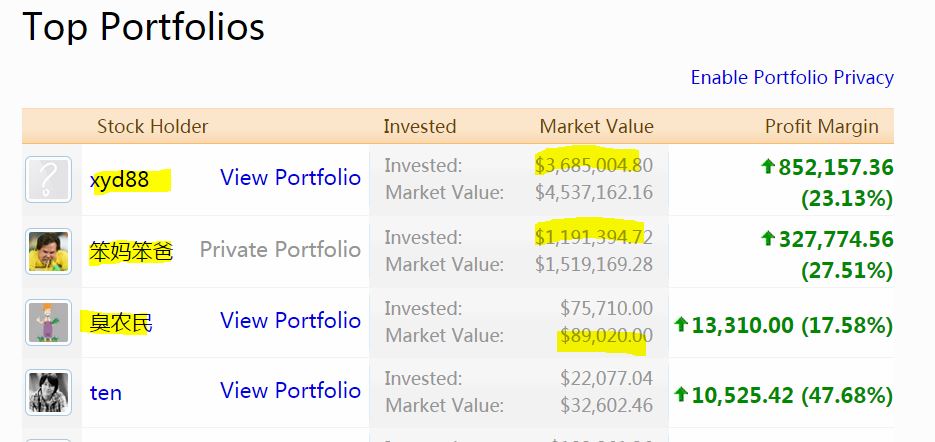Select the photo avatar beside ten
This screenshot has width=935, height=442.
[48, 393]
